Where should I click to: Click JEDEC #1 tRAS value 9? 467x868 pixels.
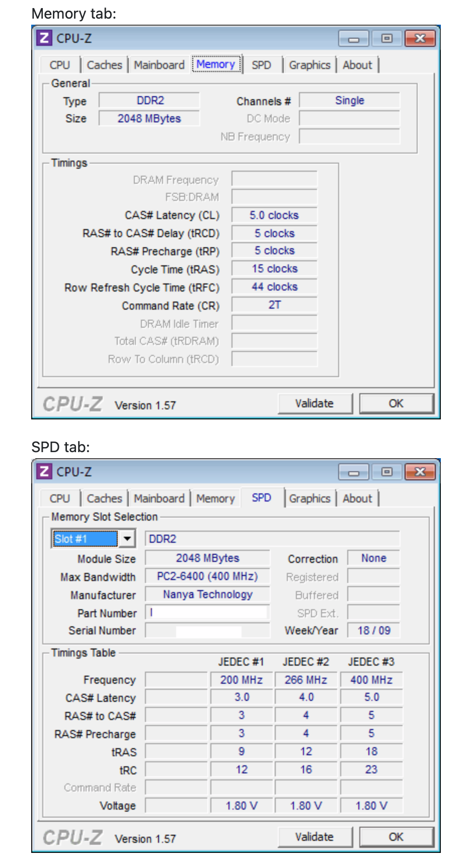coord(242,752)
